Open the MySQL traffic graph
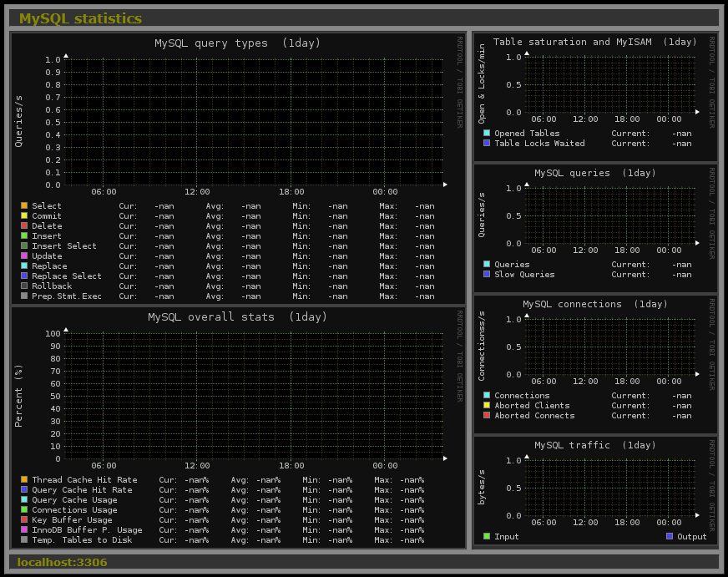This screenshot has width=728, height=577. [x=595, y=491]
